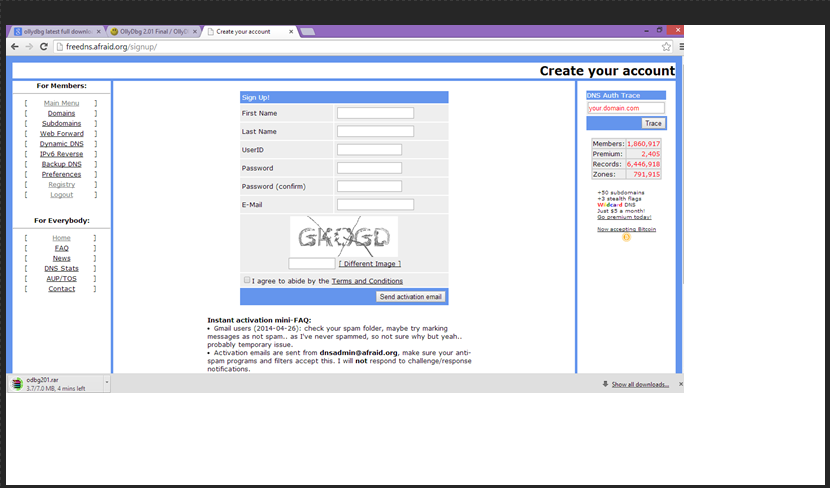Click the your.domain.com trace field
Screen dimensions: 830x488
(626, 108)
